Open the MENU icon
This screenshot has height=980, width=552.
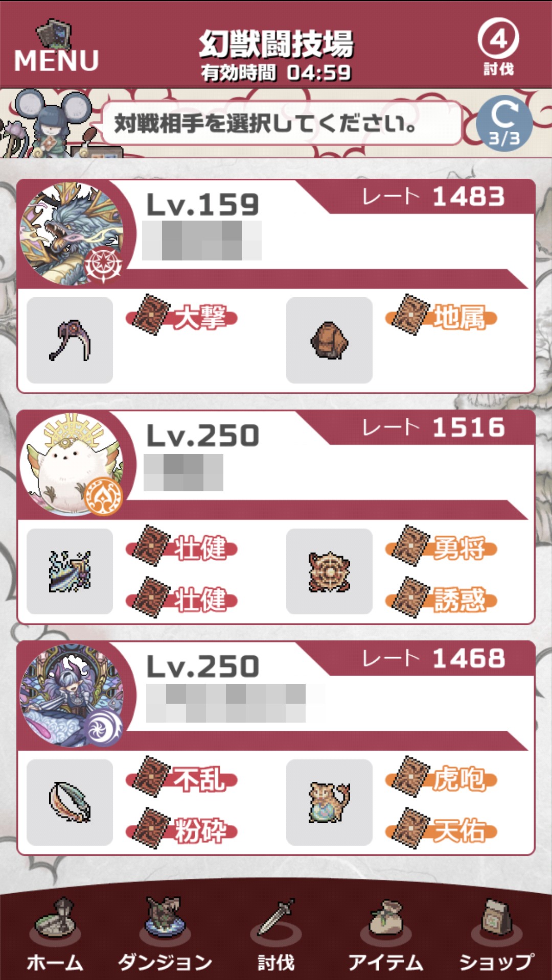click(x=55, y=48)
